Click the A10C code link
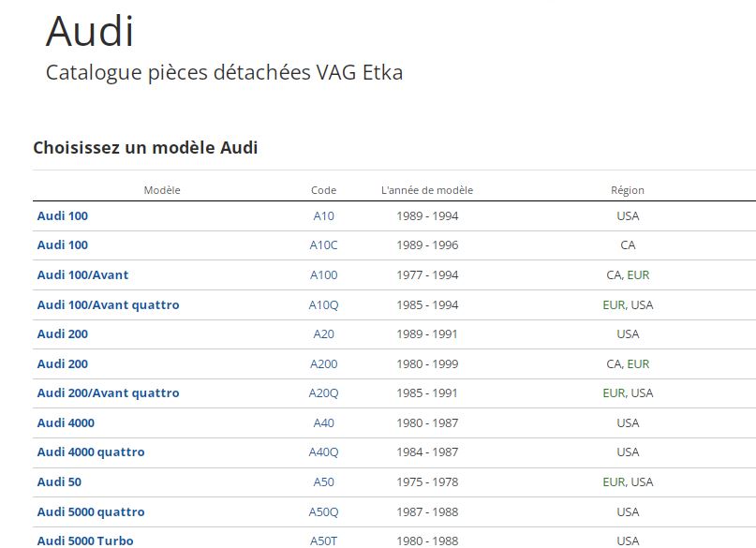Viewport: 756px width, 548px height. click(x=323, y=245)
